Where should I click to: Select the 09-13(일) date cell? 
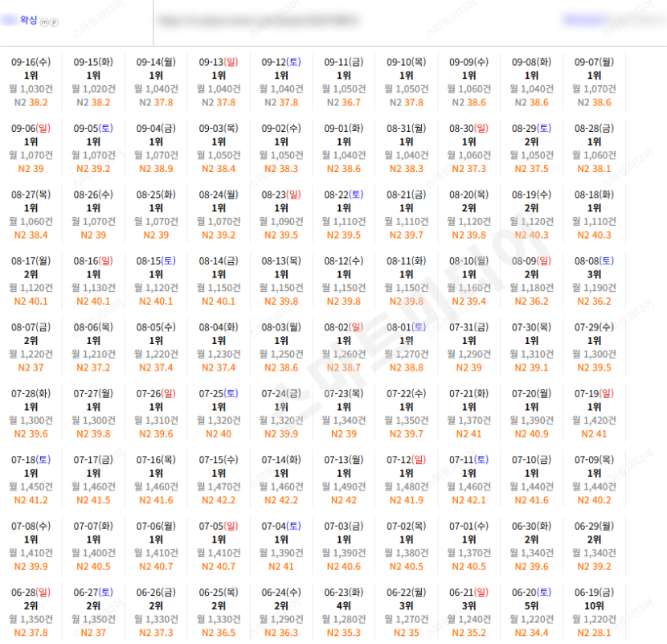pos(219,82)
